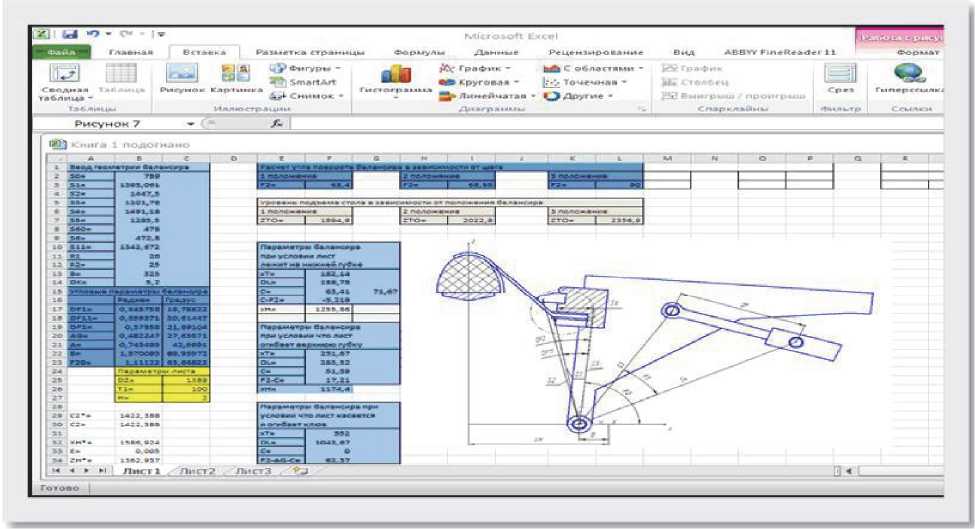
Task: Expand the Name Box dropdown arrow
Action: pos(193,123)
